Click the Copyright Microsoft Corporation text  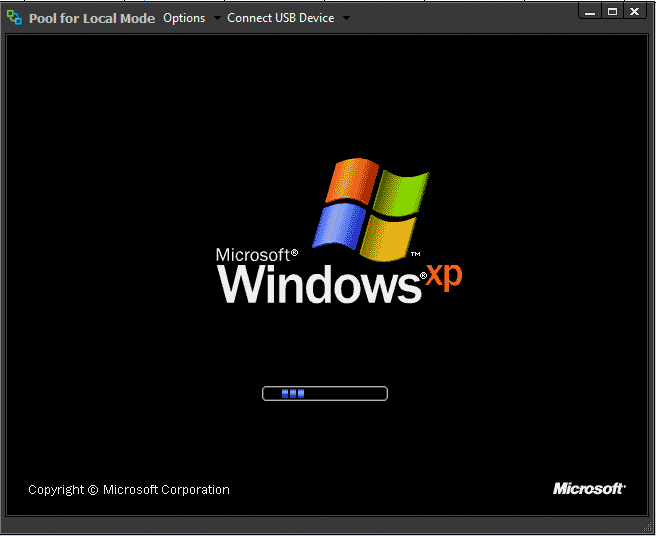[129, 490]
